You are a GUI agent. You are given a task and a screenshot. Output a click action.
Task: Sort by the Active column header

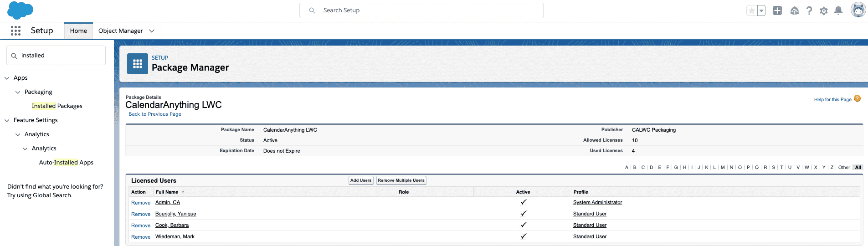point(523,192)
